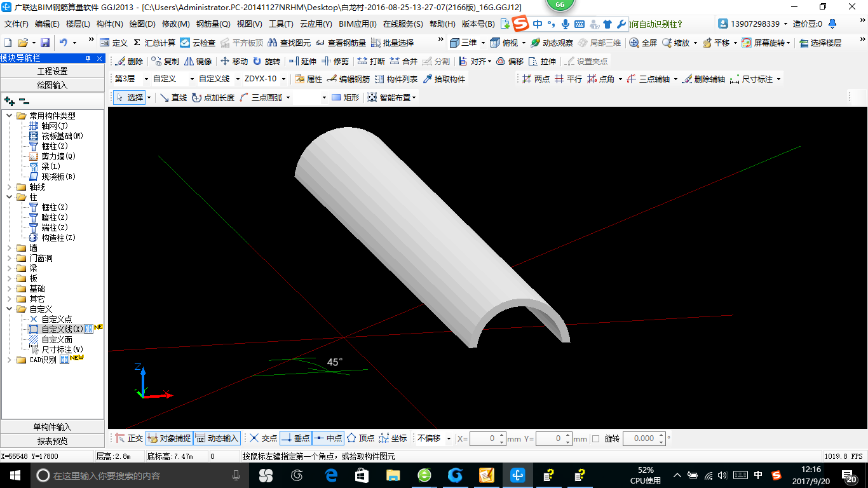Open the 工具(T) menu

click(x=281, y=24)
